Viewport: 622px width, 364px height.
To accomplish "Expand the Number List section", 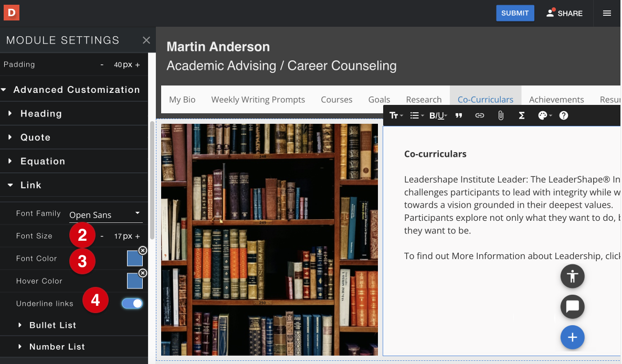I will pyautogui.click(x=74, y=347).
